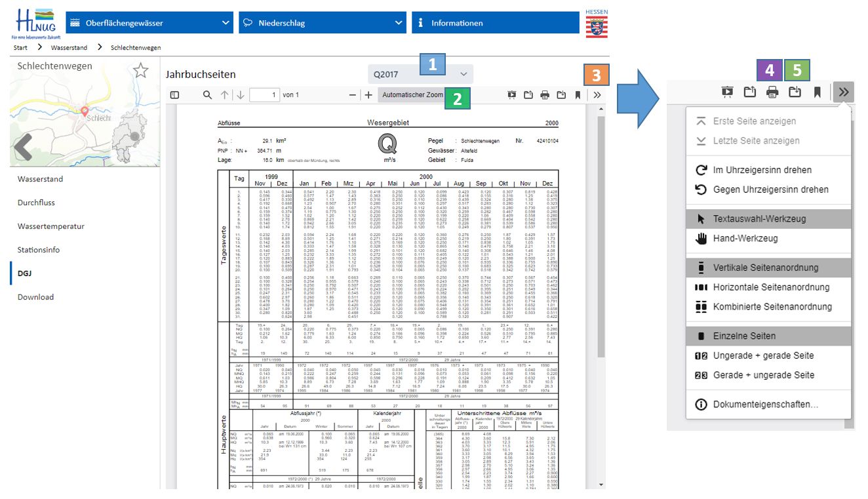Image resolution: width=868 pixels, height=499 pixels.
Task: Enable Horizontale Seitenanordnung layout
Action: click(x=762, y=287)
